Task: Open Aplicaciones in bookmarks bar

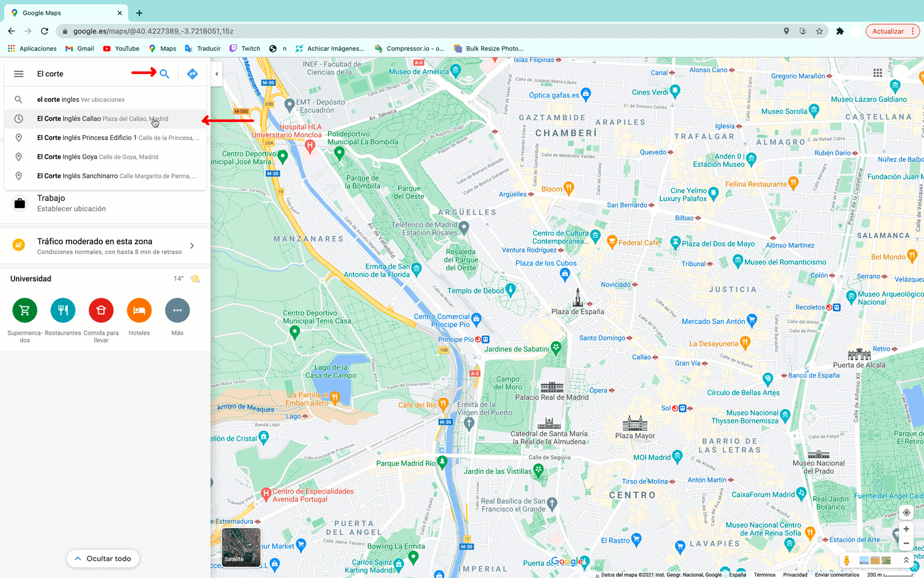Action: tap(32, 49)
